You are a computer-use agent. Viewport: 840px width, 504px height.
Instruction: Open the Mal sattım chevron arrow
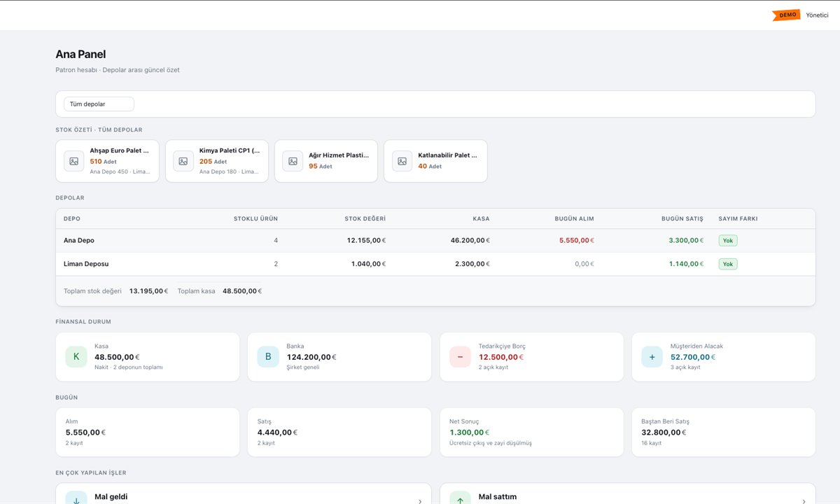804,501
